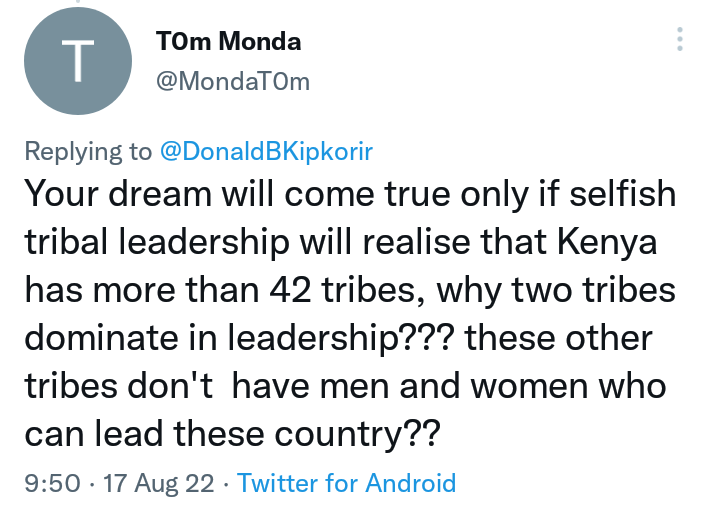Screen dimensions: 720x523
Task: Click the tweet line tribes don't have men
Action: tap(345, 386)
